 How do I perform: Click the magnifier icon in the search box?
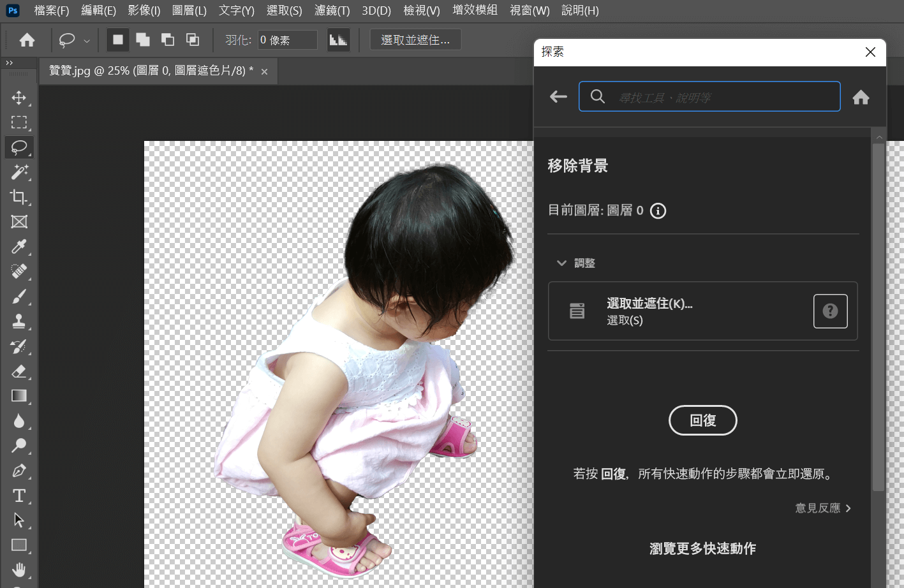pyautogui.click(x=598, y=96)
